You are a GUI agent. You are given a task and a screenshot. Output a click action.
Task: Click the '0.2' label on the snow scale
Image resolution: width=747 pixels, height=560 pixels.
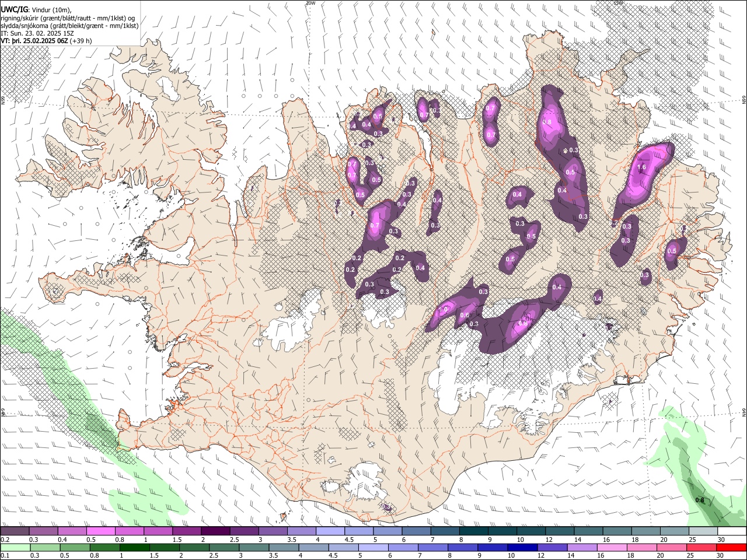pyautogui.click(x=5, y=540)
